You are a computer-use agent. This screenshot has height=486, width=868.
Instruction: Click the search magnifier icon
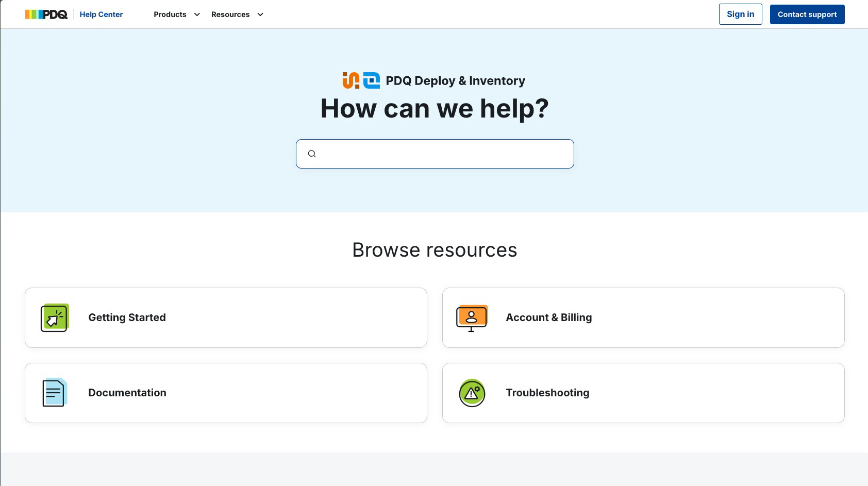click(312, 154)
